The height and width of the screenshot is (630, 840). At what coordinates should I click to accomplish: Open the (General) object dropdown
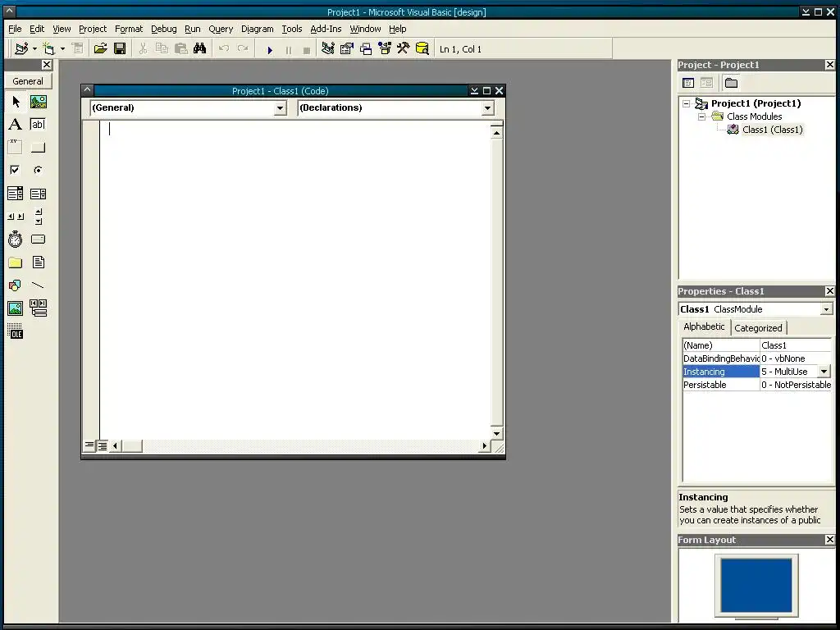280,108
